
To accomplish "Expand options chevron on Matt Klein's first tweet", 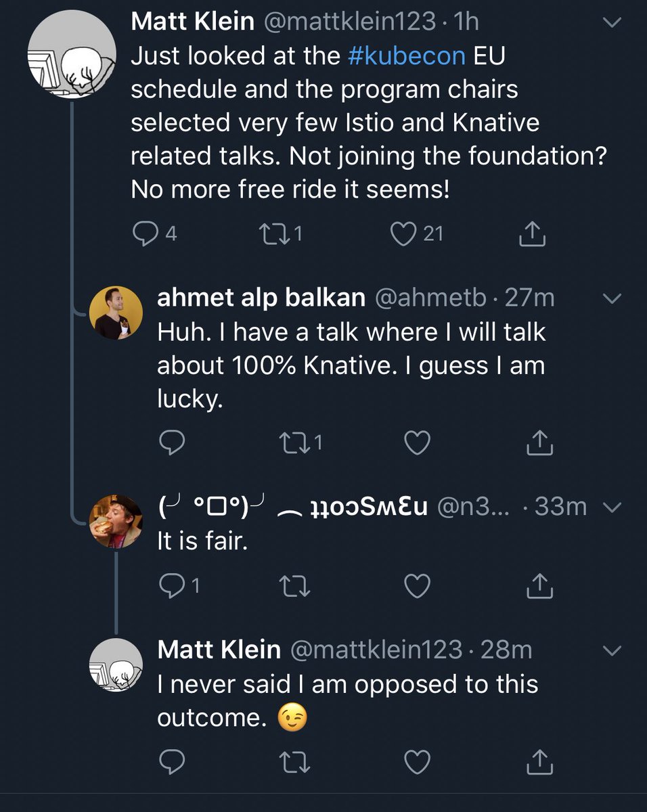I will pos(611,24).
